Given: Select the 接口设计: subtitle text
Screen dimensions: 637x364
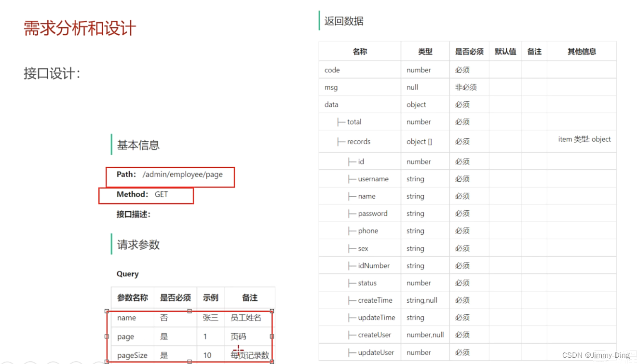Looking at the screenshot, I should pyautogui.click(x=52, y=73).
